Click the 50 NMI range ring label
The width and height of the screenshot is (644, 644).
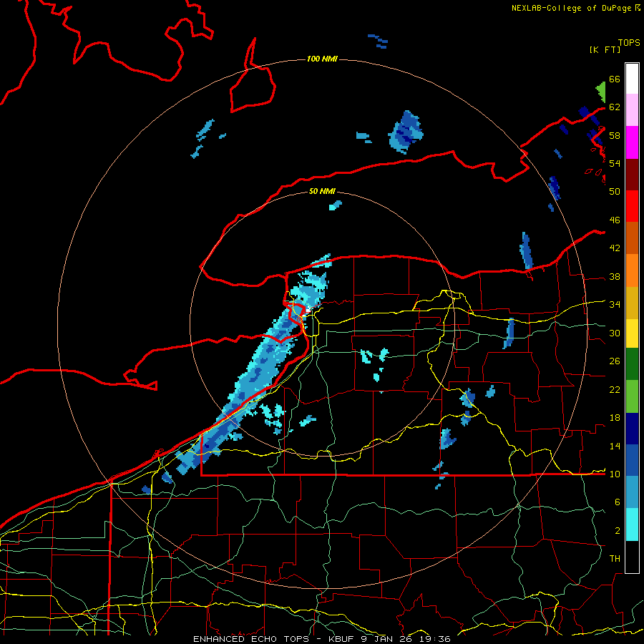point(322,191)
